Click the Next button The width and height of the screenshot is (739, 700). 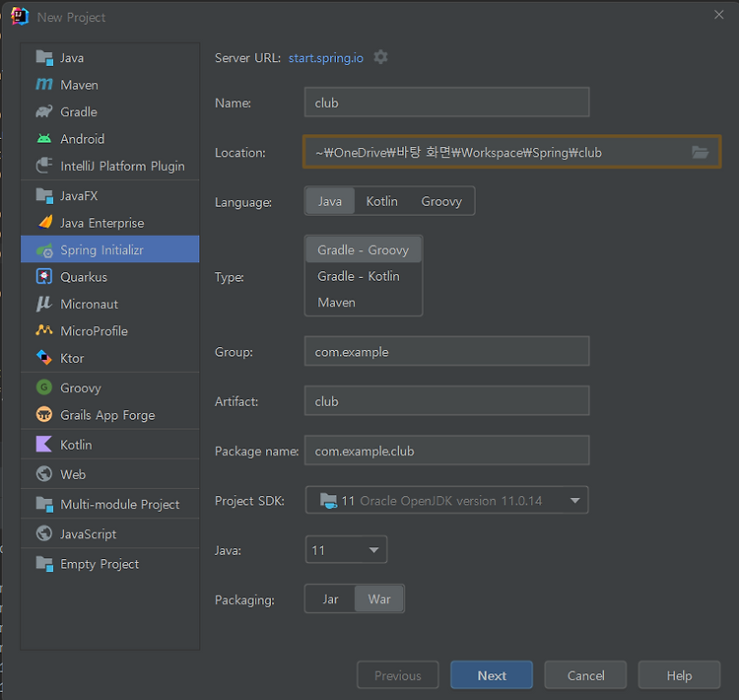492,675
